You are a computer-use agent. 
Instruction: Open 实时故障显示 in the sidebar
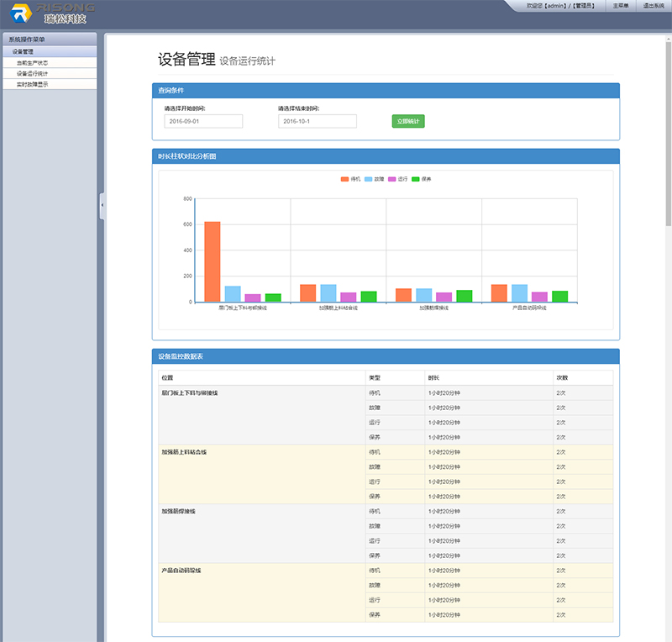point(50,84)
